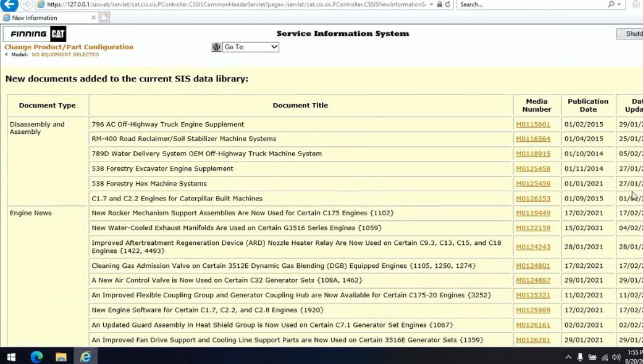643x364 pixels.
Task: Open media number M0124887
Action: pyautogui.click(x=533, y=281)
